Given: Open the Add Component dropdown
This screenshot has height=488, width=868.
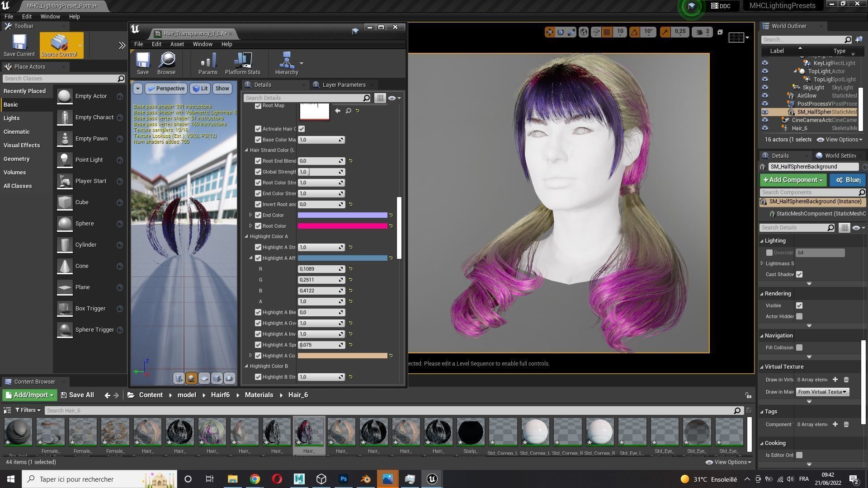Looking at the screenshot, I should (x=793, y=180).
